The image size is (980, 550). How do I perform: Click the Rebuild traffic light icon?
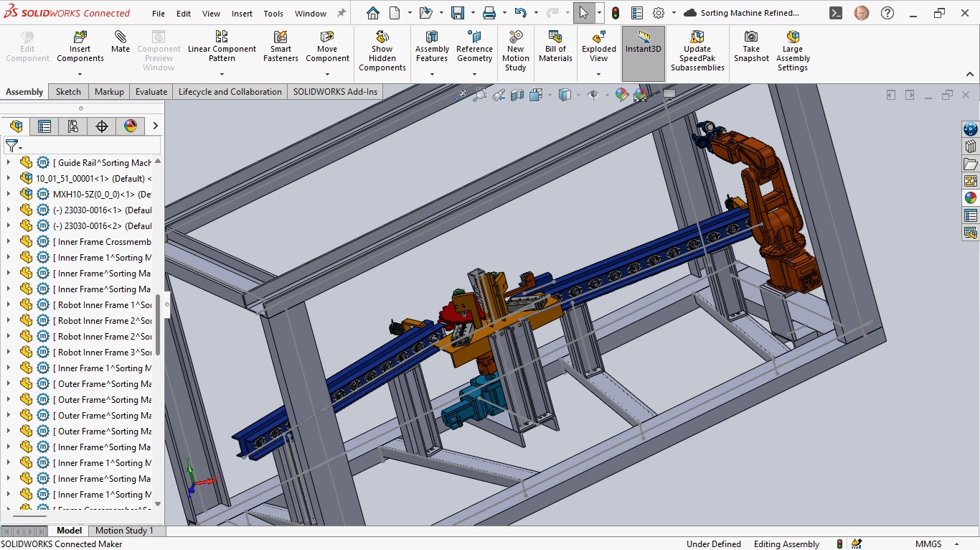616,13
